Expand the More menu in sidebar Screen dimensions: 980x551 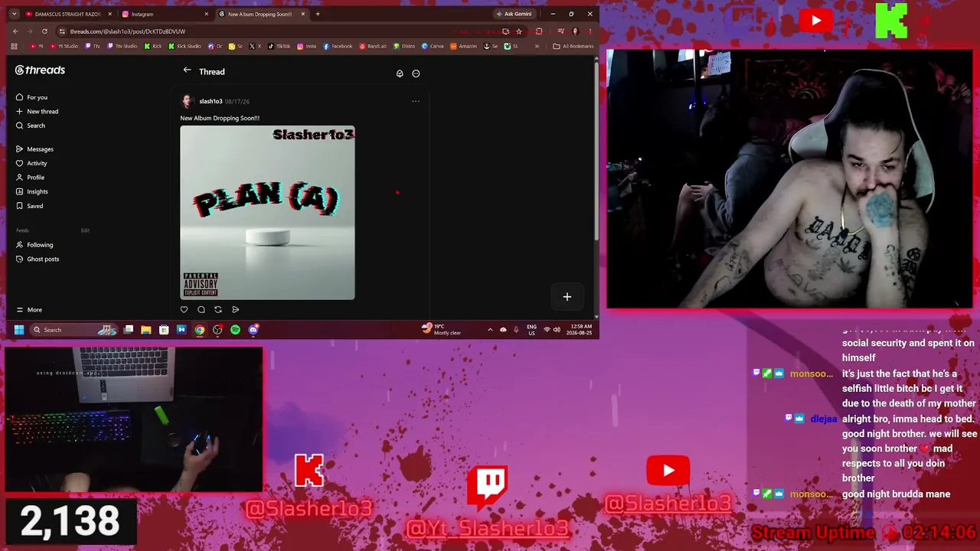[x=29, y=310]
